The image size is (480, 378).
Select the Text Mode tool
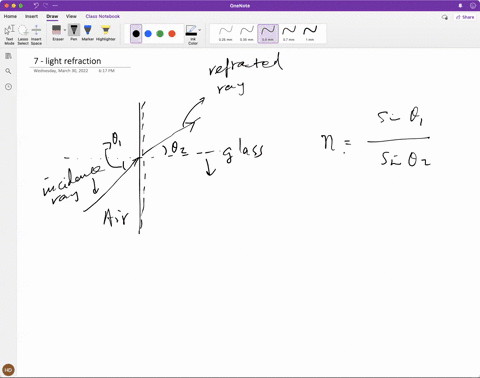tap(9, 35)
